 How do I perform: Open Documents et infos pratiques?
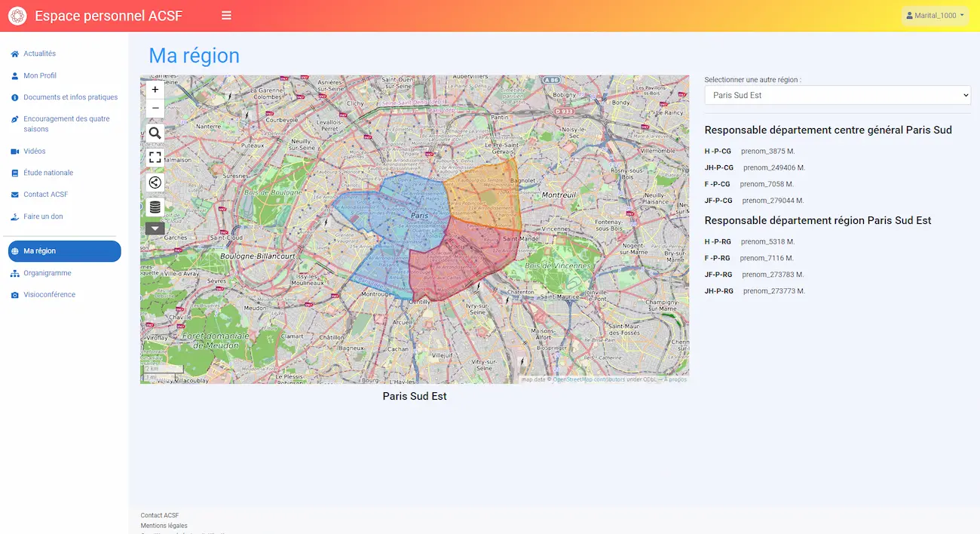coord(70,97)
